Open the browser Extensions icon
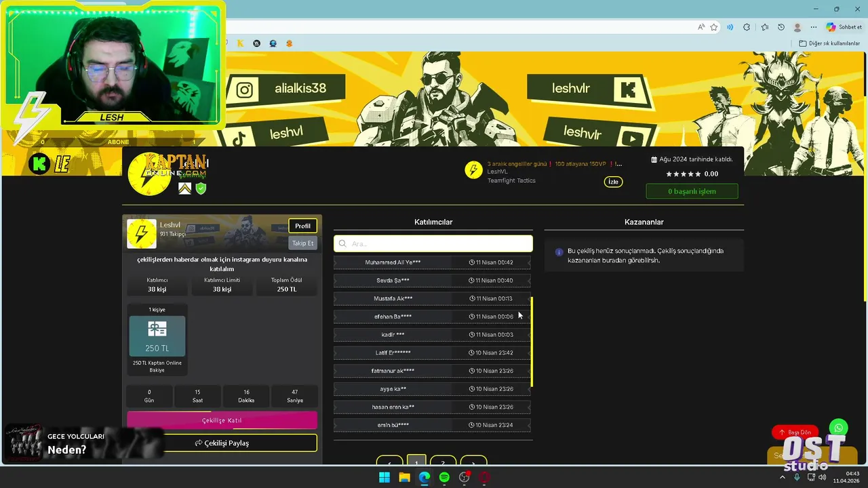 coord(747,27)
